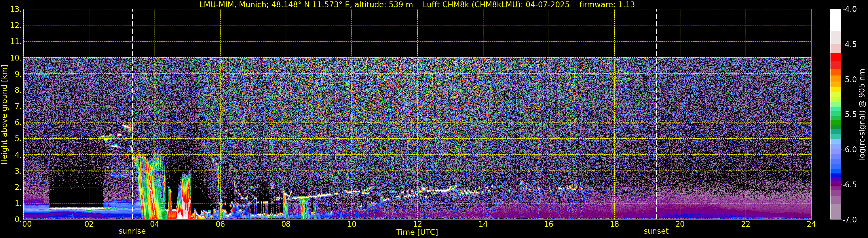The height and width of the screenshot is (238, 868).
Task: Select the "sunrise" label below the axis
Action: [132, 231]
